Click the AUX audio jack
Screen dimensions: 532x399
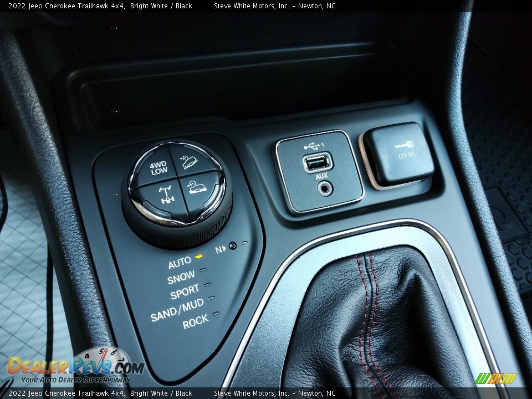tap(325, 188)
